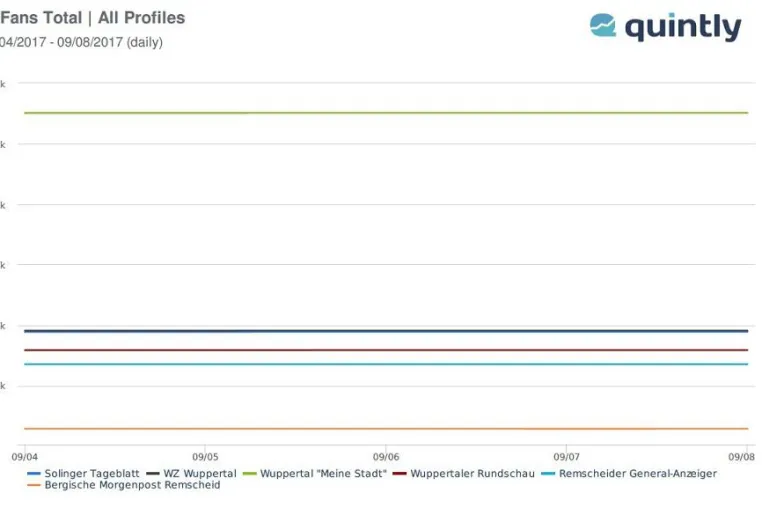Click the 09/06 axis date label
Image resolution: width=762 pixels, height=508 pixels.
(386, 457)
